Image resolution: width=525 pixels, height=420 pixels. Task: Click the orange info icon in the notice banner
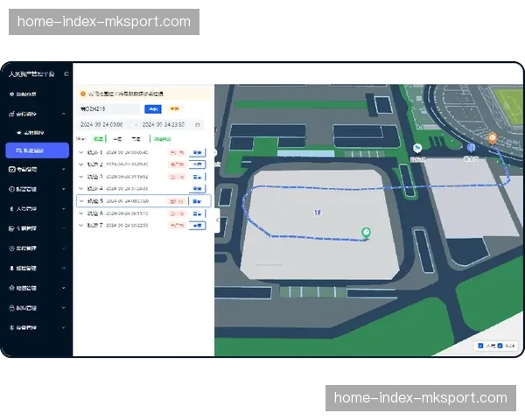pyautogui.click(x=82, y=93)
